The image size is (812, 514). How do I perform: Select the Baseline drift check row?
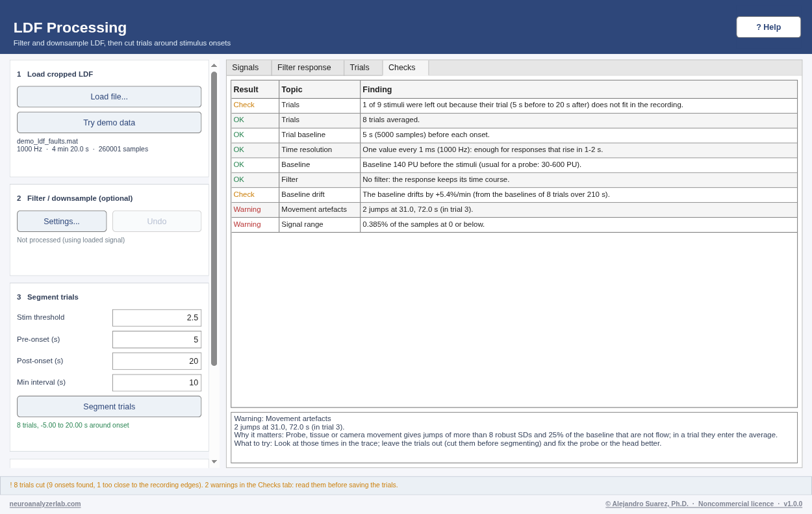(x=514, y=195)
